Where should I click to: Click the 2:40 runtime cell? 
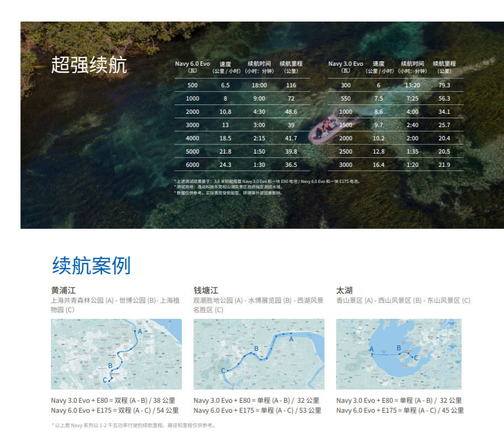pyautogui.click(x=412, y=125)
